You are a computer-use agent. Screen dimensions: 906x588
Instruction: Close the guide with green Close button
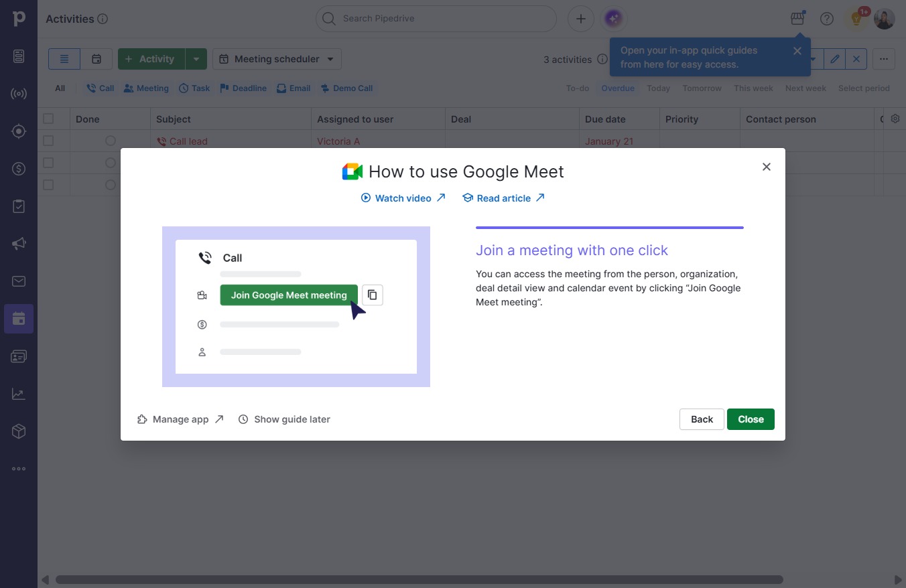coord(751,419)
